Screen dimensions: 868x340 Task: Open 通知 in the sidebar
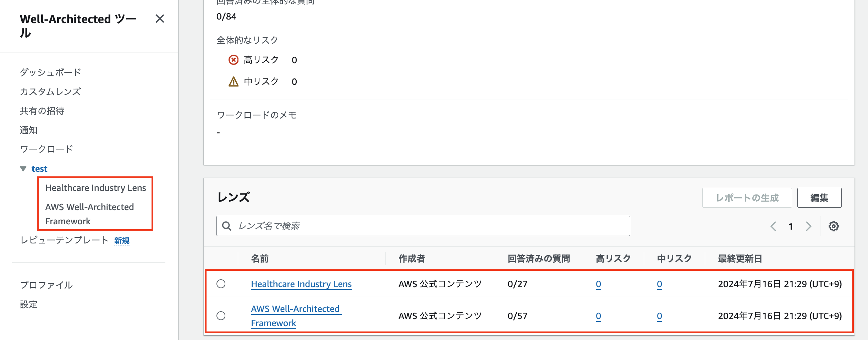click(x=29, y=130)
